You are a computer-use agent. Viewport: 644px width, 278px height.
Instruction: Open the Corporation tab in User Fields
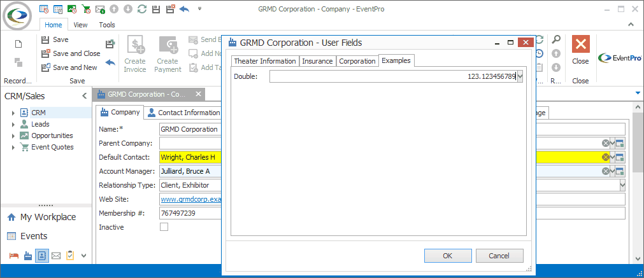point(357,61)
